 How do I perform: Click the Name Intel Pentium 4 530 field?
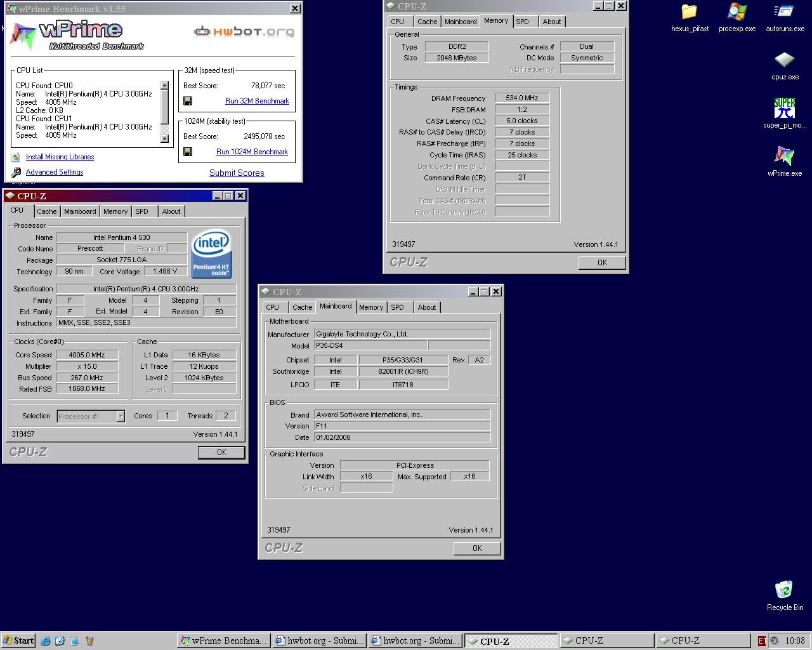tap(122, 237)
